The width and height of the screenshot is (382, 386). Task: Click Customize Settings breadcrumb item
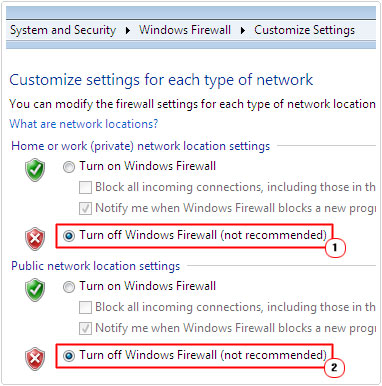(304, 30)
